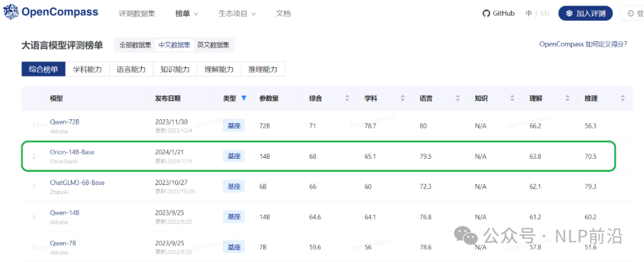Sort by the 理解 column arrows

click(x=568, y=98)
